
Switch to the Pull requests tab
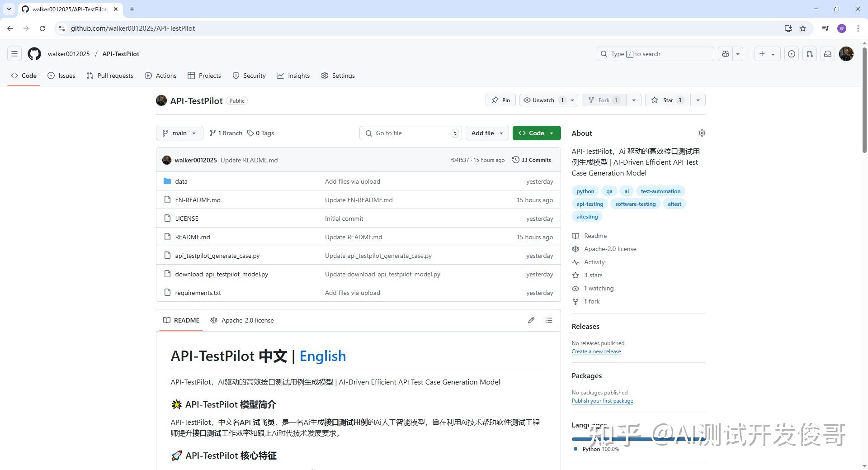point(110,76)
